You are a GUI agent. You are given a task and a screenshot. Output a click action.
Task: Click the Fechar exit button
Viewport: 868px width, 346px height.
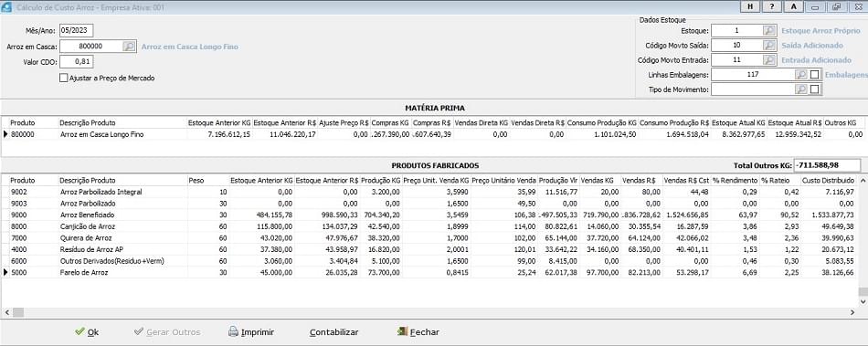[418, 332]
